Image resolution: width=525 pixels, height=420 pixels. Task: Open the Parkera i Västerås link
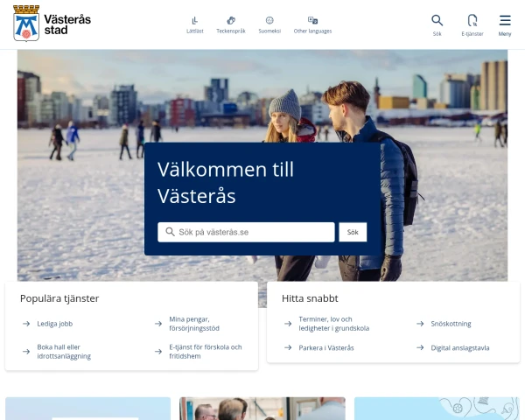pos(326,347)
